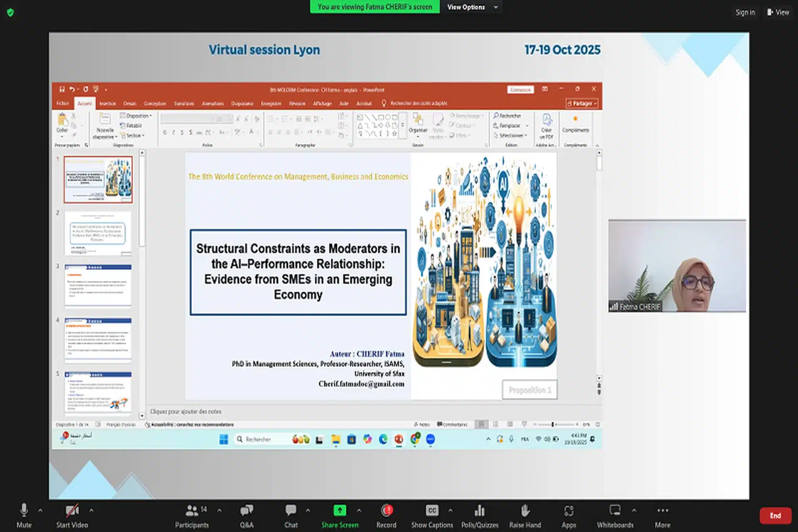Open the More menu
The image size is (798, 532).
(663, 511)
